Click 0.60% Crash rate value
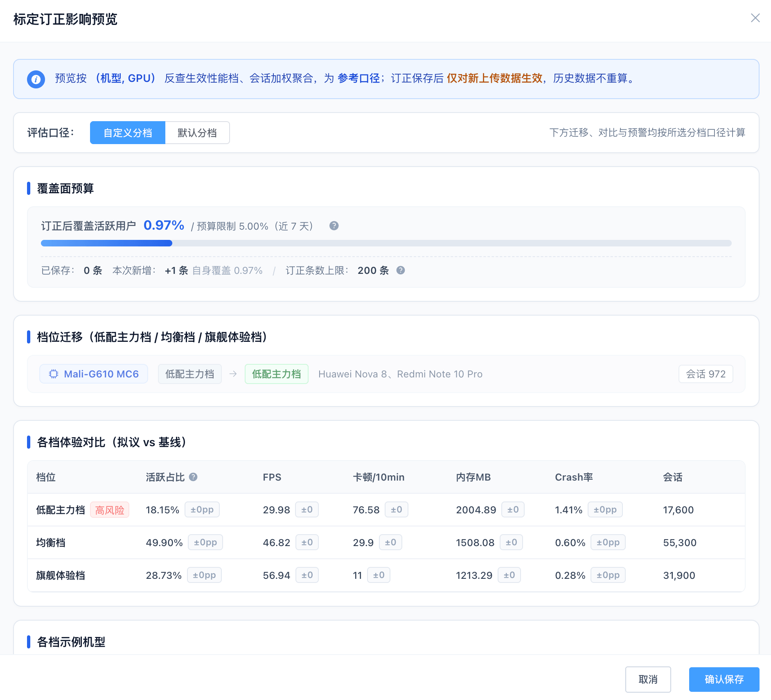Screen dimensions: 771x700 570,543
